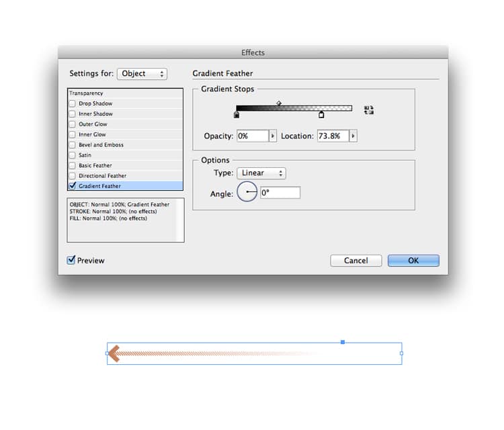Enable the Drop Shadow checkbox

tap(73, 103)
